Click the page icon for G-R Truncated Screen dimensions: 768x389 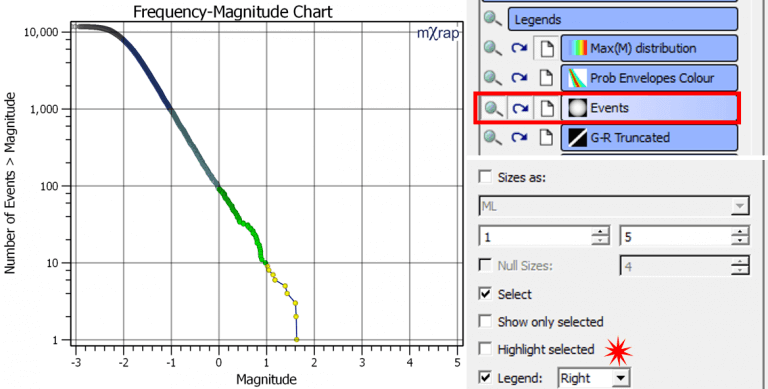tap(547, 138)
